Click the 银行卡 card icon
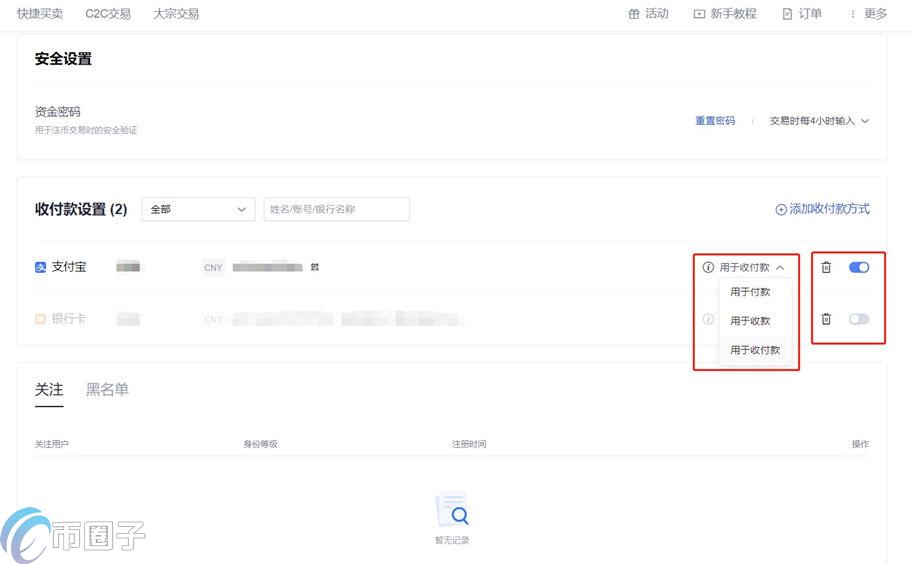Screen dimensions: 913x564 click(x=40, y=319)
